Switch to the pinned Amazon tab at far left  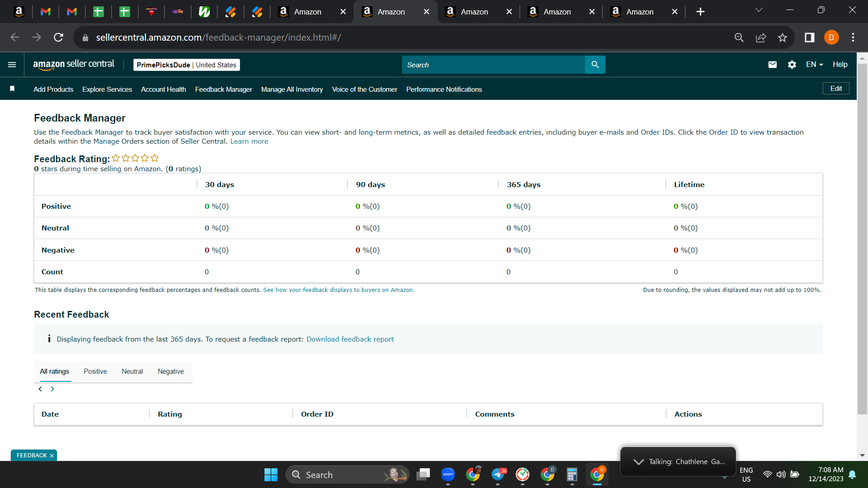[19, 12]
